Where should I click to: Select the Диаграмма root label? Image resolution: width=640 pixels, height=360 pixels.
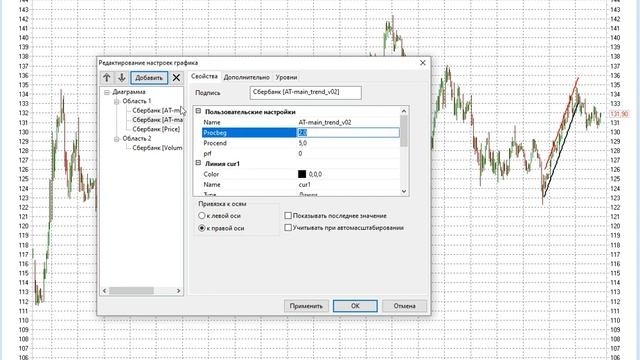(129, 92)
